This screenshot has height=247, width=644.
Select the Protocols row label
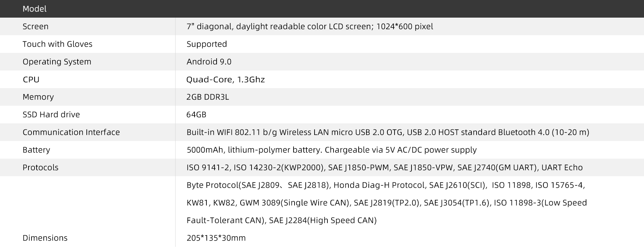[40, 167]
